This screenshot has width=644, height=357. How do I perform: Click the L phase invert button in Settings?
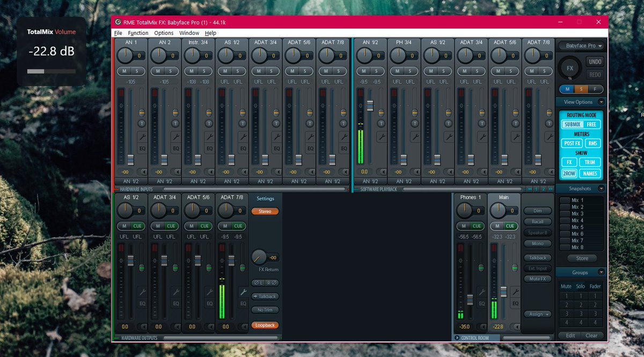click(x=258, y=283)
